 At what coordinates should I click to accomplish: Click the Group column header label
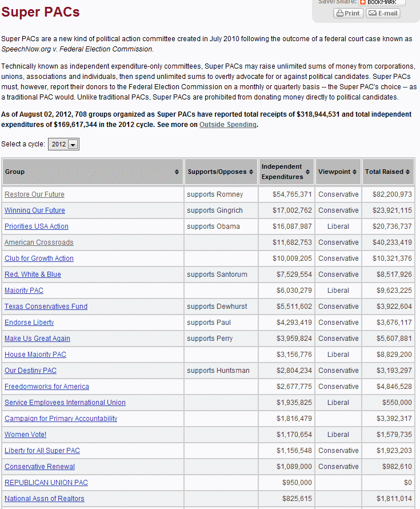click(x=15, y=172)
